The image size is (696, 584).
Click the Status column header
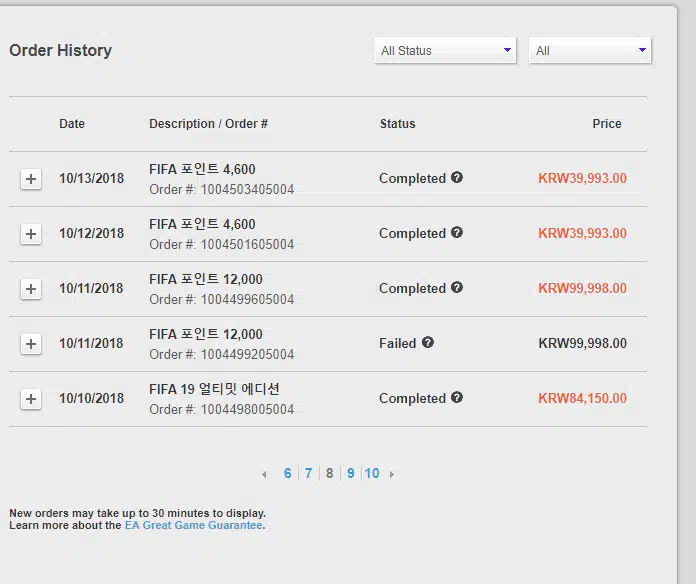point(398,124)
